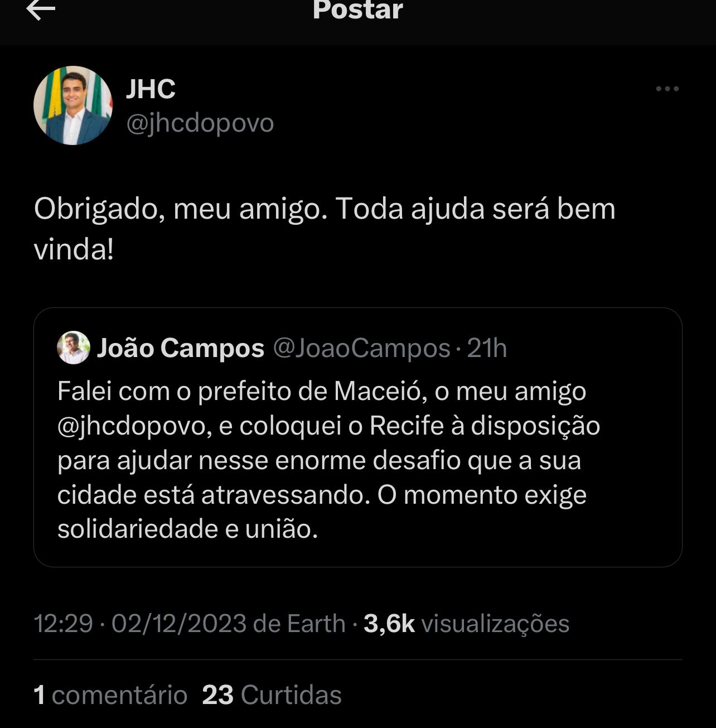Tap the @jhcdopovo handle under JHC
Image resolution: width=716 pixels, height=728 pixels.
click(x=200, y=123)
